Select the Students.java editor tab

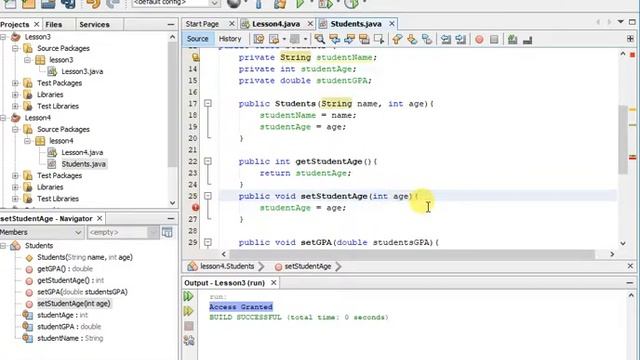click(356, 24)
